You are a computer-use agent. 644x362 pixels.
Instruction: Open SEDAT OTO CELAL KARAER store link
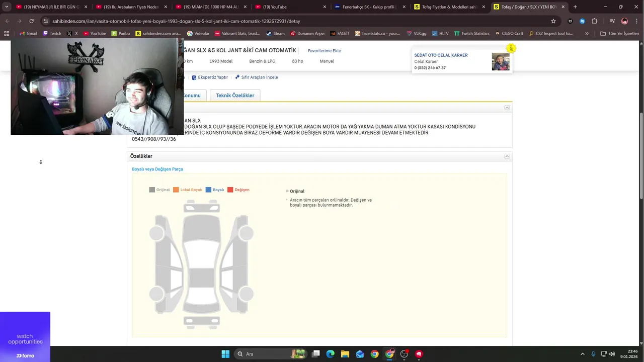(x=441, y=55)
